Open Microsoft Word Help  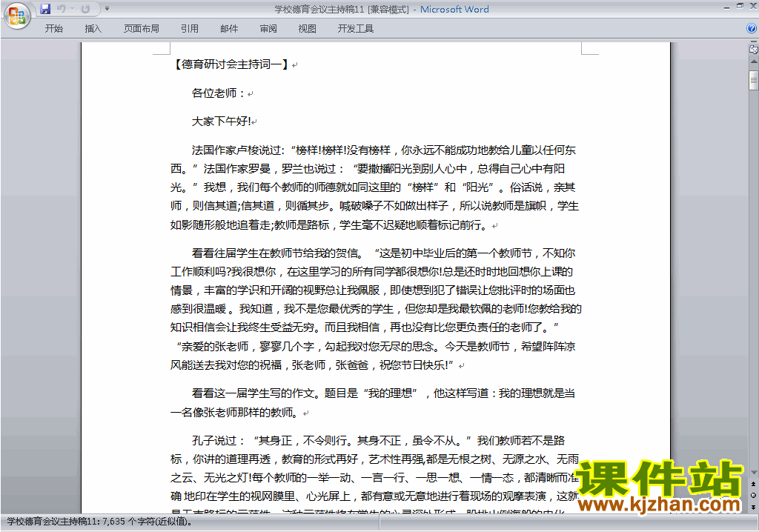coord(752,29)
